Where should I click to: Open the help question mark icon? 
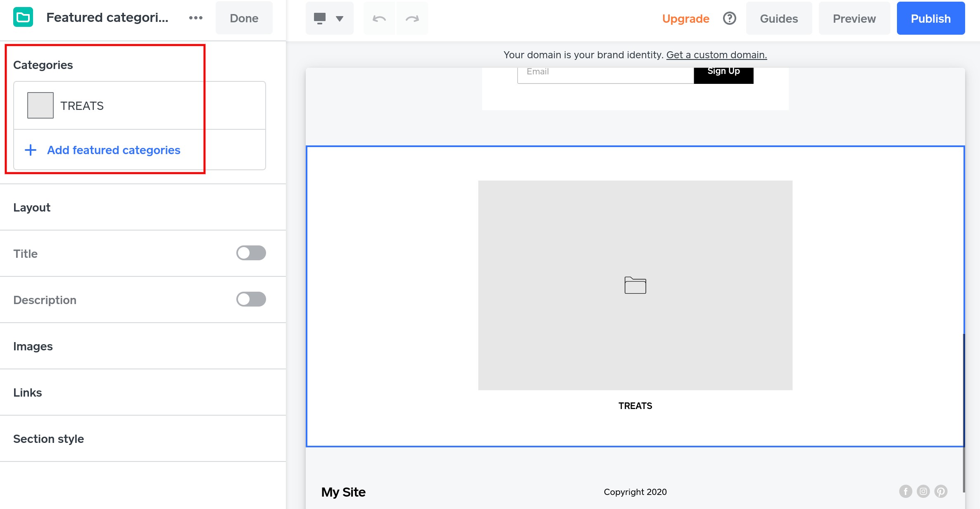(x=729, y=19)
